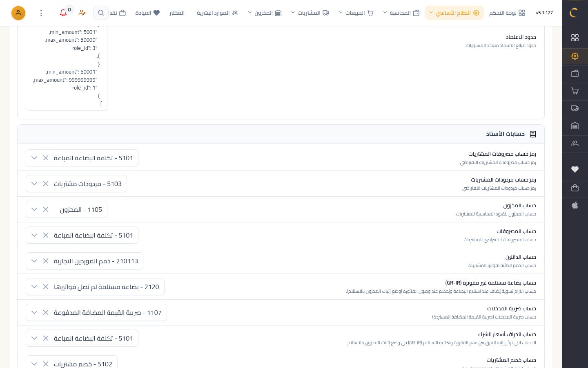Open the warehouse inventory sidebar icon

click(x=575, y=126)
